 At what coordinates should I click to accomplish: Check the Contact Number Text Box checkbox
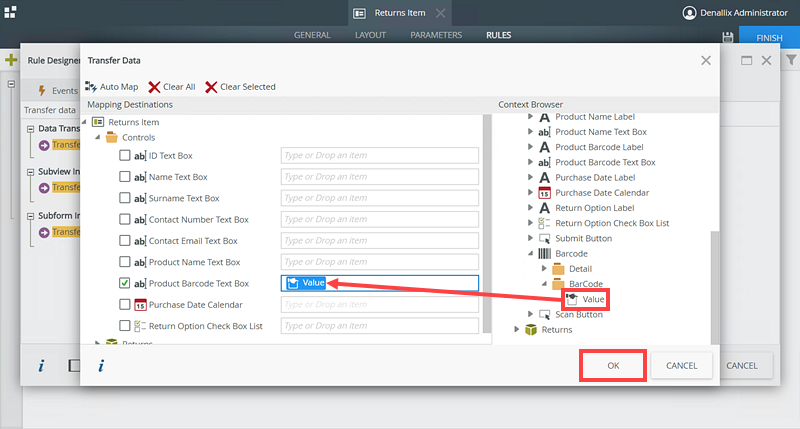[124, 219]
